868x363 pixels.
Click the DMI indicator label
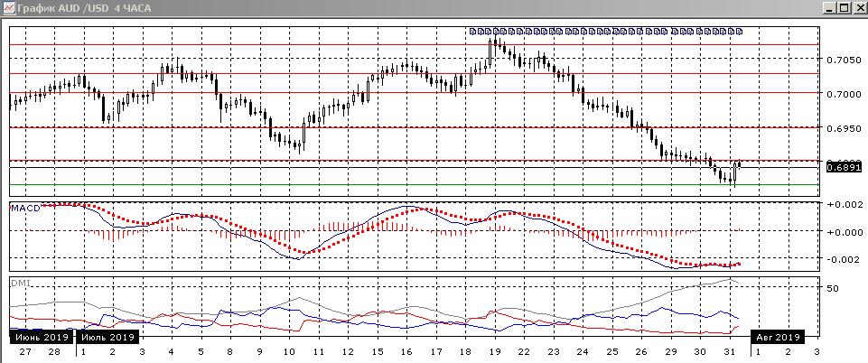click(x=19, y=283)
